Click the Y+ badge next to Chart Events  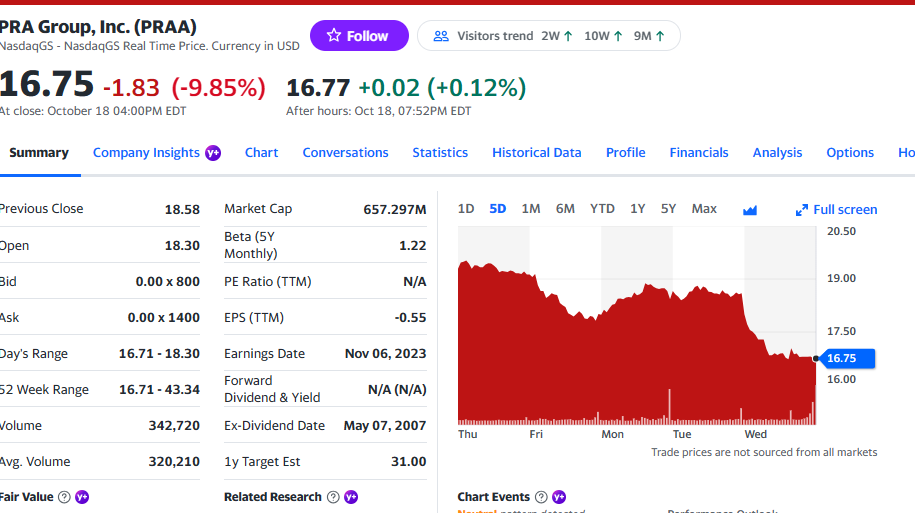(559, 497)
